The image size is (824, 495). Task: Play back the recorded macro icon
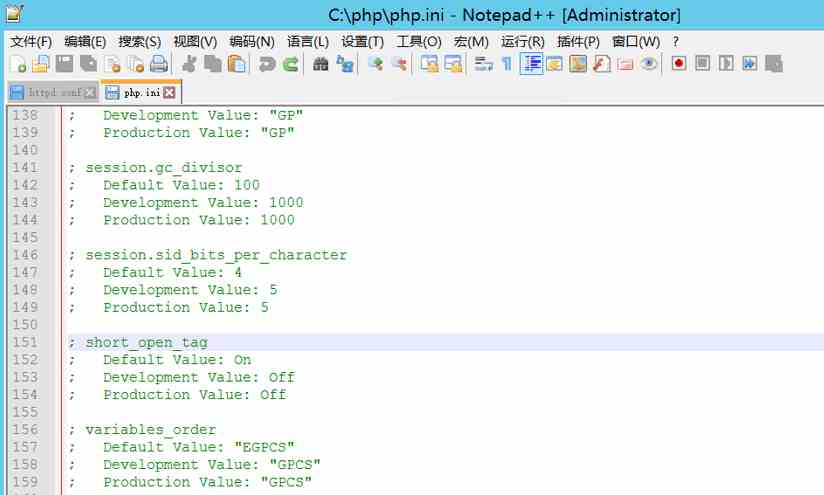tap(726, 64)
